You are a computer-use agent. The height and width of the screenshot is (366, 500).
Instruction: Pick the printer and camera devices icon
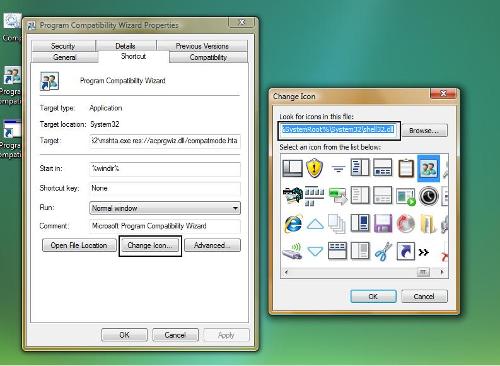click(x=292, y=196)
